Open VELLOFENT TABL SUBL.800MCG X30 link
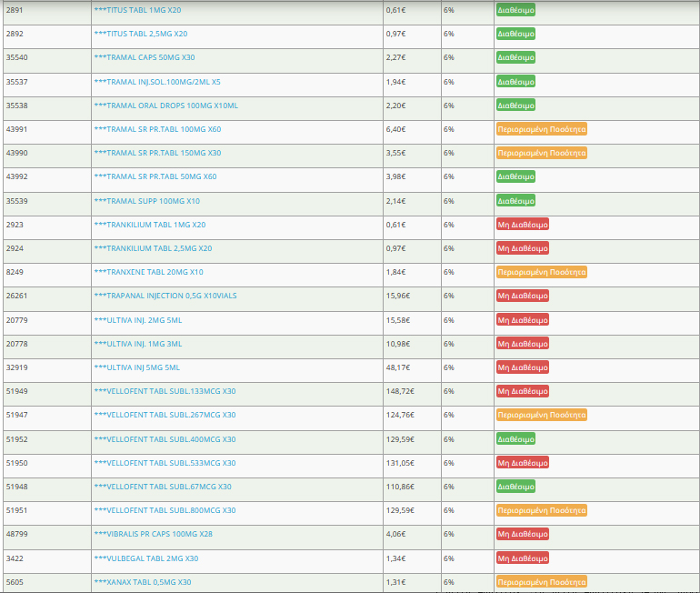The height and width of the screenshot is (593, 700). pyautogui.click(x=165, y=510)
